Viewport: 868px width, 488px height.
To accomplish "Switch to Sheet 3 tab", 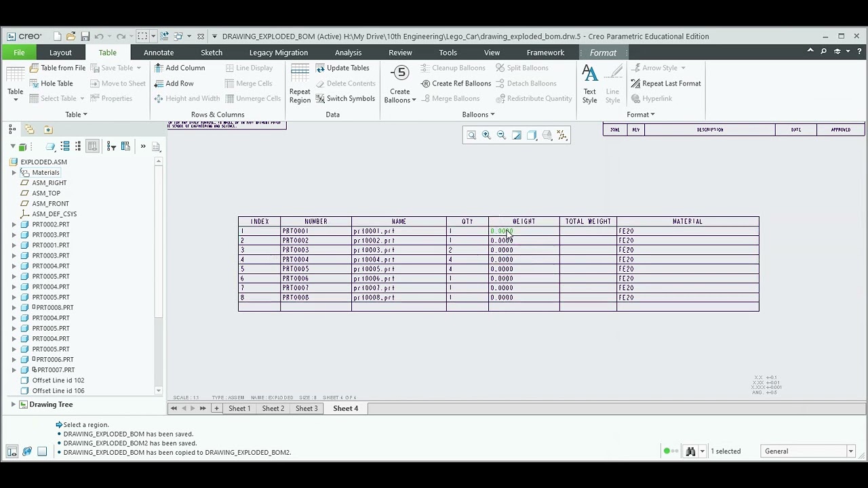I will [307, 409].
